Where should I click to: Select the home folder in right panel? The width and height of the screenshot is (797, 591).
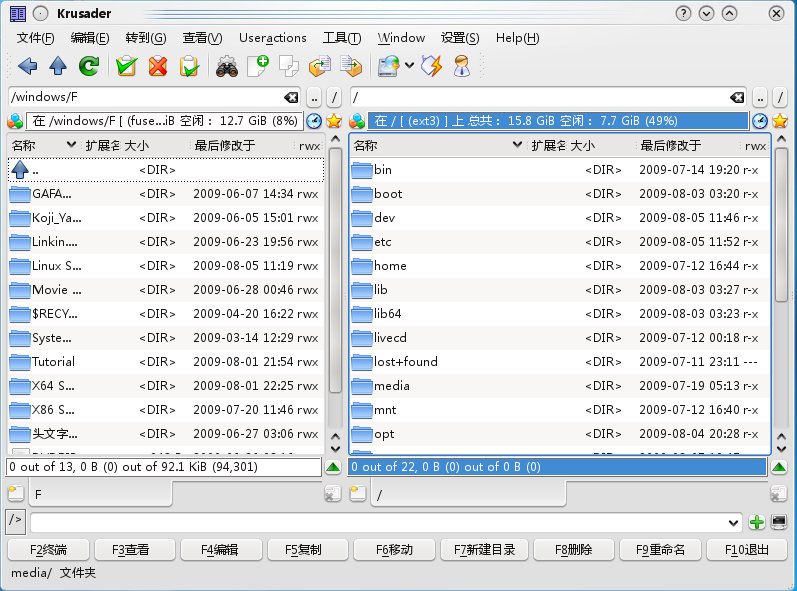[560, 266]
